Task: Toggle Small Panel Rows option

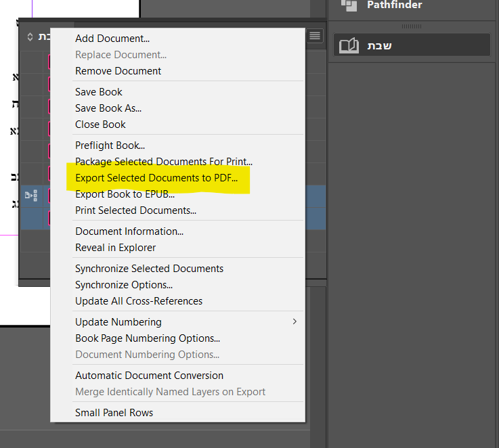Action: point(177,413)
